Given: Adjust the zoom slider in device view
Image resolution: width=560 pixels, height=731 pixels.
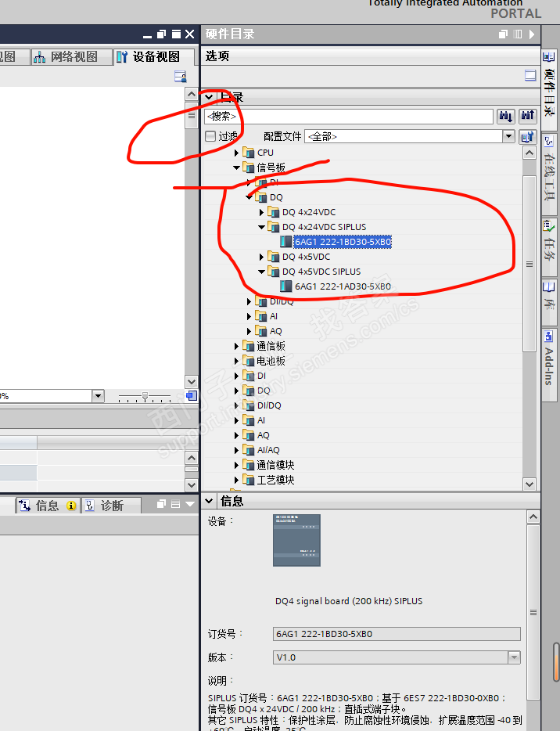Looking at the screenshot, I should tap(145, 397).
